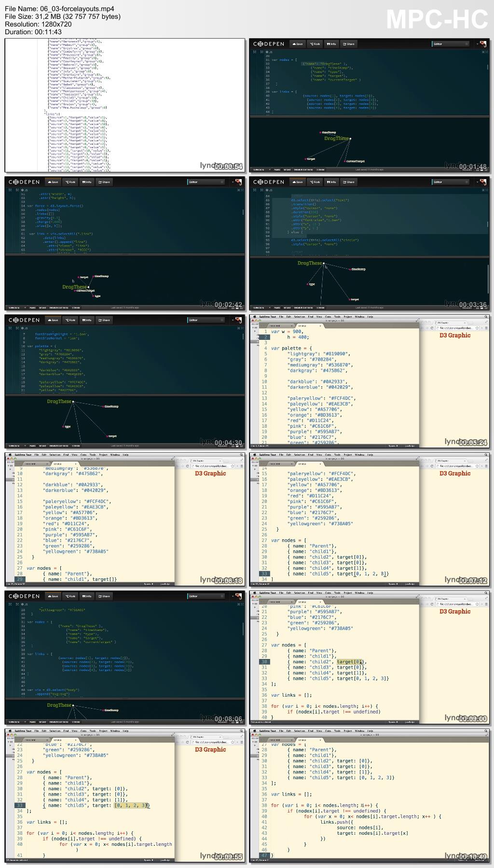Click CodePen logo in the 00:01:48 frame

[269, 44]
